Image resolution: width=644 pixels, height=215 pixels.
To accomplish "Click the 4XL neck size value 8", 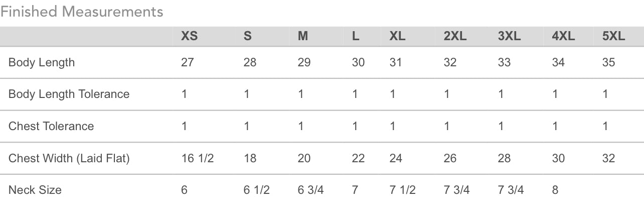I will coord(555,190).
